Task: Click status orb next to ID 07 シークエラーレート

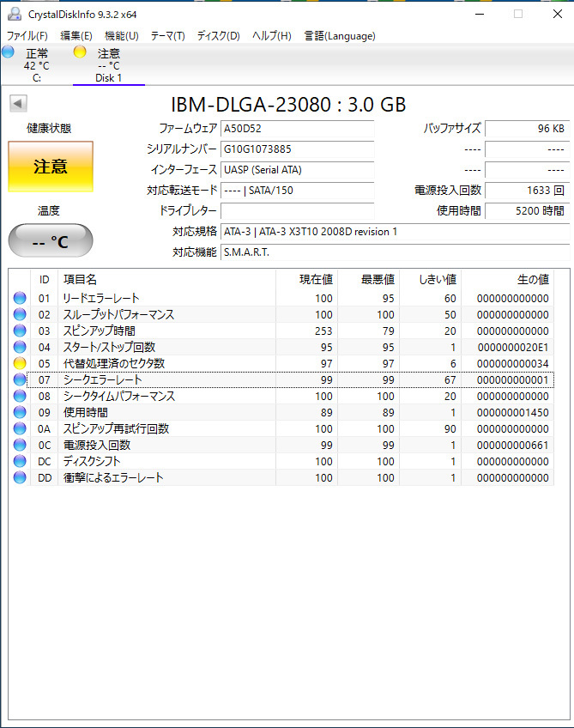Action: point(19,380)
